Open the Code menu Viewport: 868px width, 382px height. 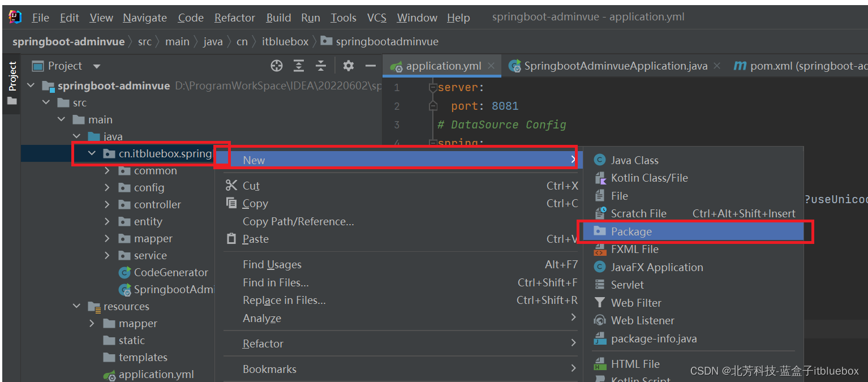tap(191, 18)
